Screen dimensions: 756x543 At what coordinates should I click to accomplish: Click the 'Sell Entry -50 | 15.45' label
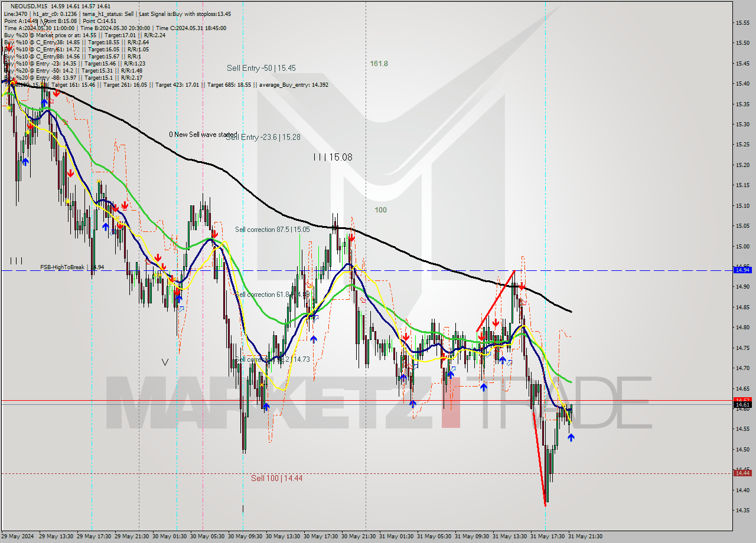point(261,68)
